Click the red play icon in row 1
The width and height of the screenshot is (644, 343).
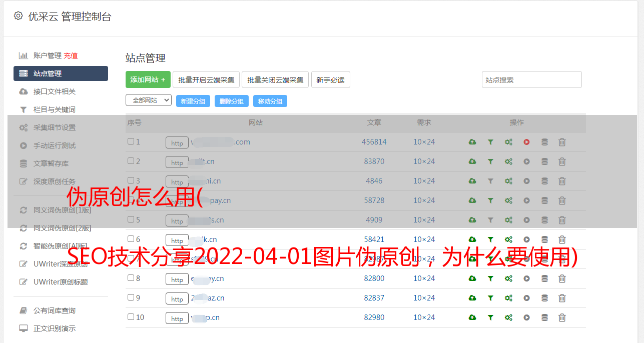(x=526, y=142)
